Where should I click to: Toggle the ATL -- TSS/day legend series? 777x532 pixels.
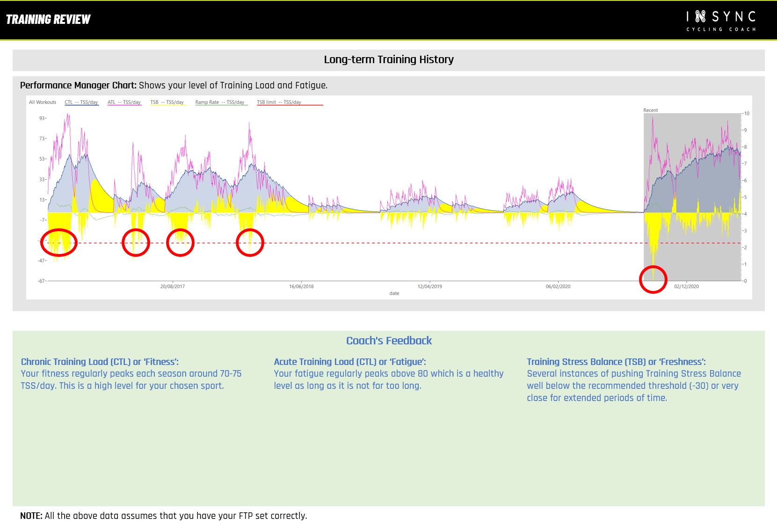click(124, 102)
